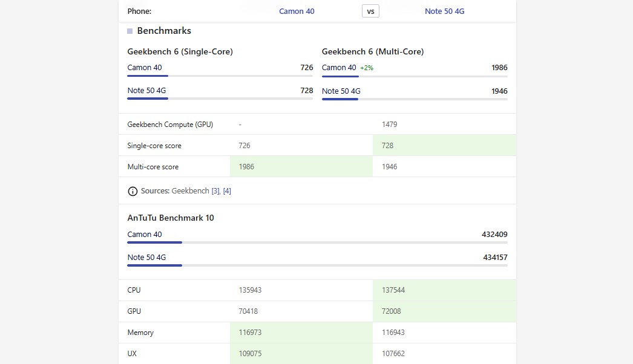
Task: Click the CPU row label
Action: point(134,290)
